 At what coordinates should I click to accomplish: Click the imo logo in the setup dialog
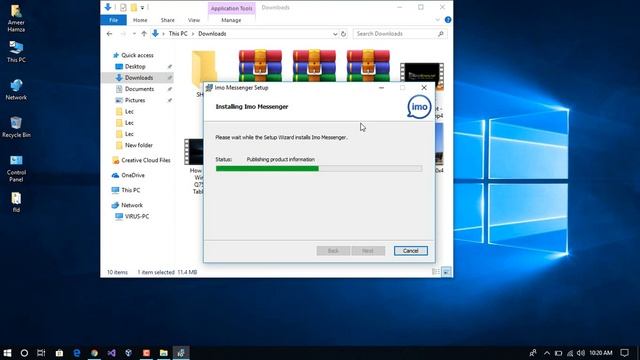pos(419,107)
